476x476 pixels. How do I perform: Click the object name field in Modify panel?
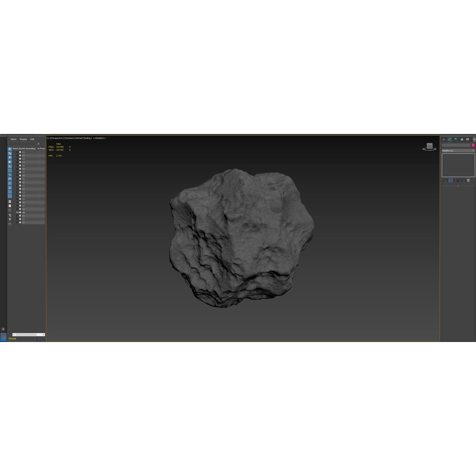(456, 145)
